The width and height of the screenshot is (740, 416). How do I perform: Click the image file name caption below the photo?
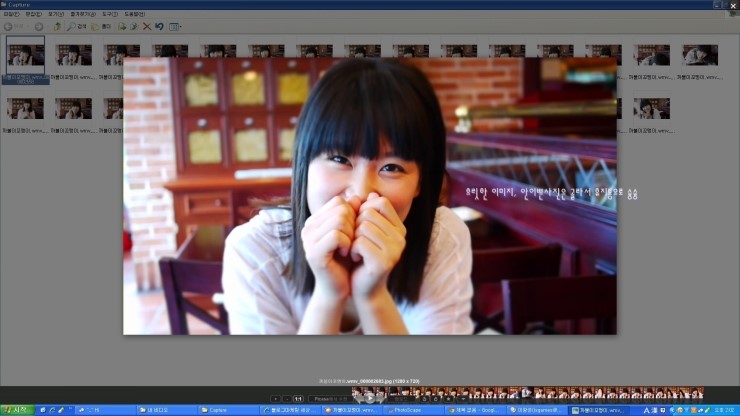369,381
